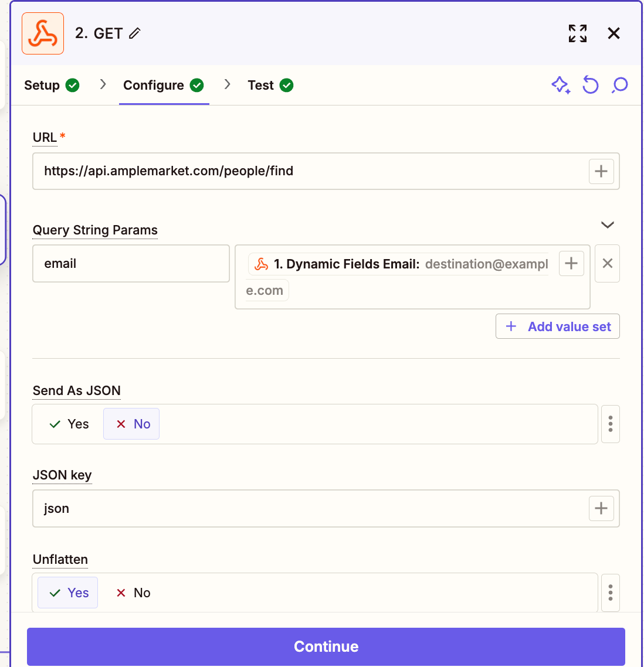Click the plus icon in URL field
The image size is (644, 667).
pyautogui.click(x=601, y=171)
